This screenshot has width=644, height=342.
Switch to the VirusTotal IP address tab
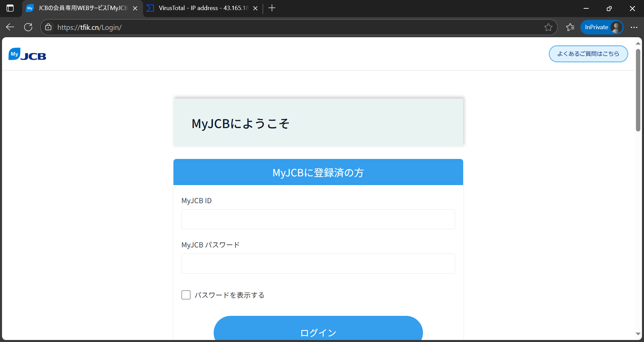coord(202,8)
